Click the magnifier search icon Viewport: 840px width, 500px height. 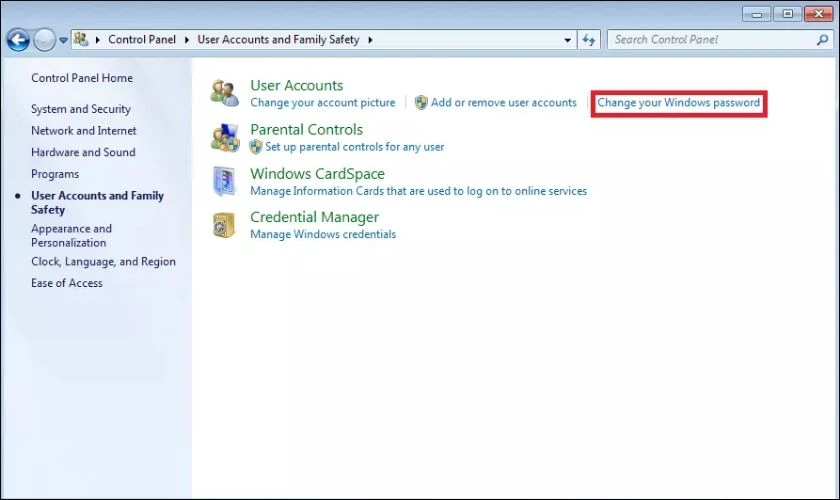coord(822,40)
